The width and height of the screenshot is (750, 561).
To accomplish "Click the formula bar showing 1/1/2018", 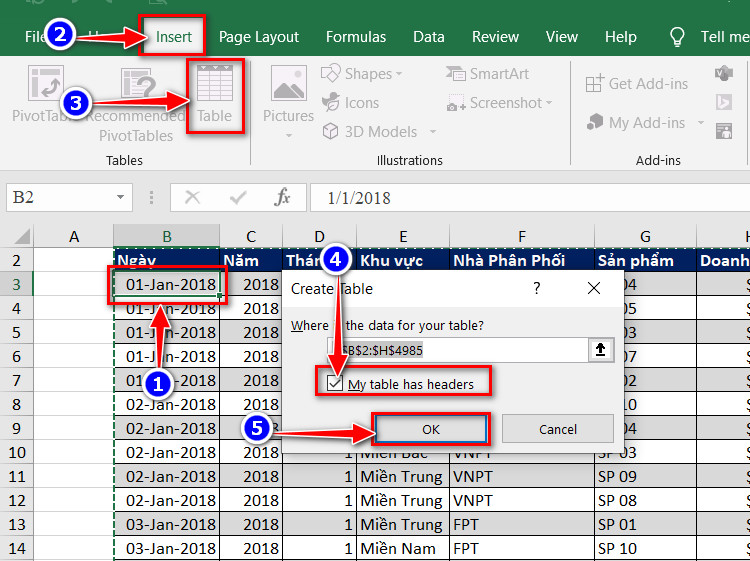I will click(530, 197).
